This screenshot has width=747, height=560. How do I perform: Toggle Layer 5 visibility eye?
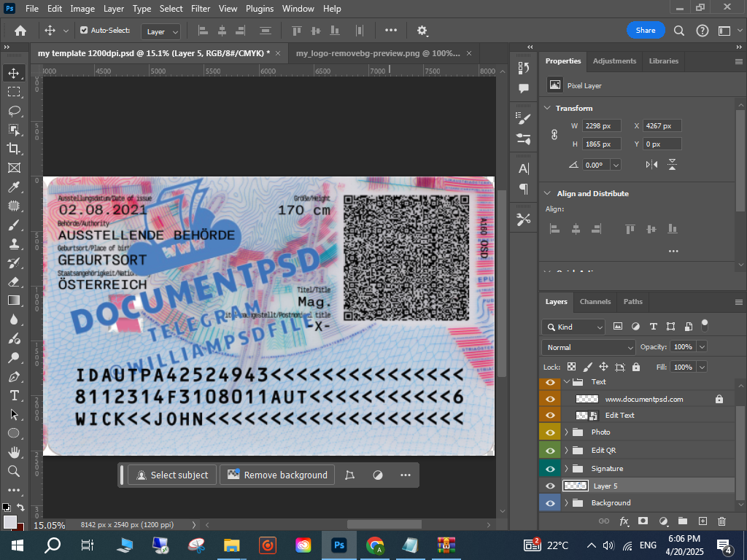coord(550,486)
